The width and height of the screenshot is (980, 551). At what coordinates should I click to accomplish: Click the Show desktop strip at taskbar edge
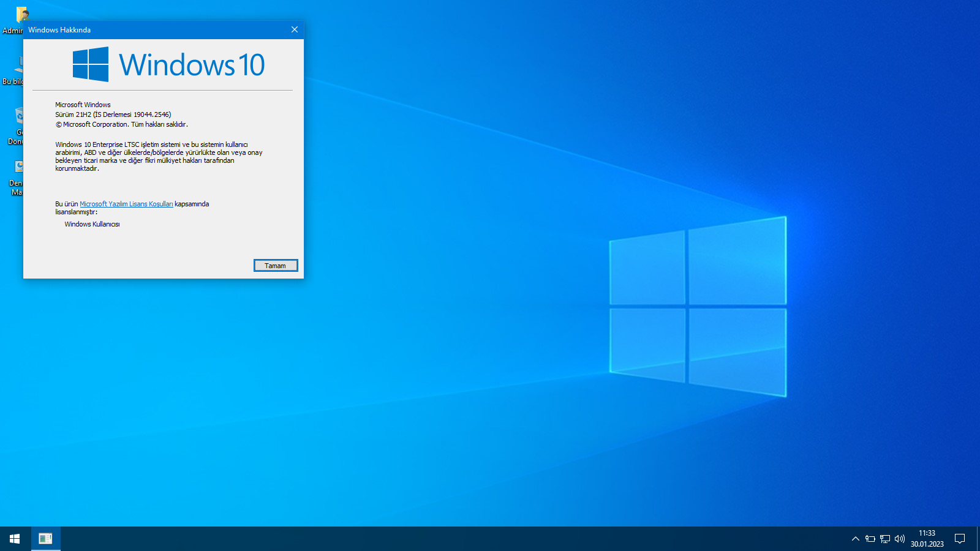coord(978,539)
